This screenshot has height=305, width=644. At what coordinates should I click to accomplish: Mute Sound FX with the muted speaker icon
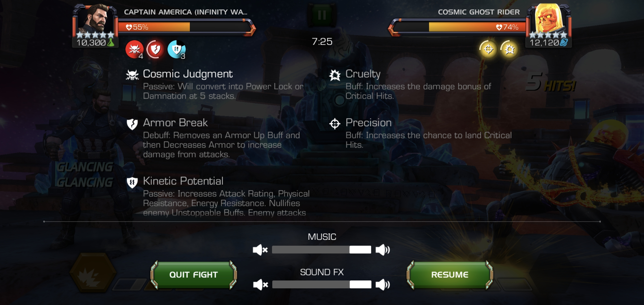pos(260,285)
